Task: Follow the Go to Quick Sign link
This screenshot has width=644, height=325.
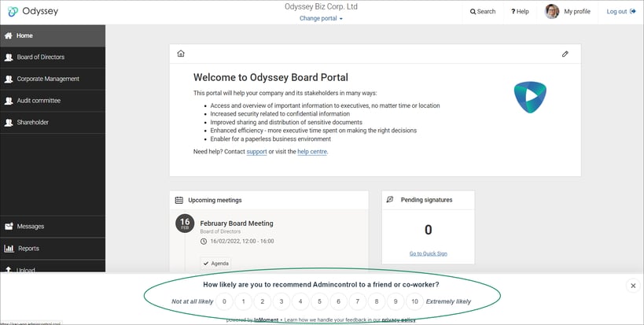Action: [429, 253]
